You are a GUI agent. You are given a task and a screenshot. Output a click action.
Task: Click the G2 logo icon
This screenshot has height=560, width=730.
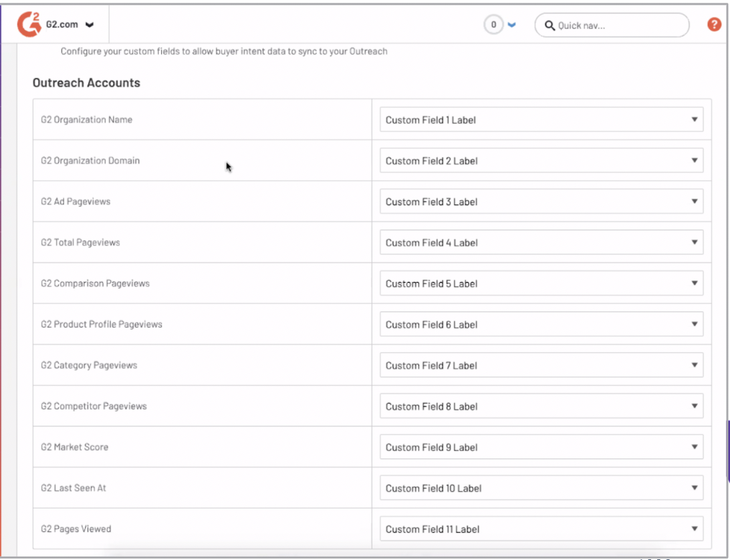coord(29,25)
